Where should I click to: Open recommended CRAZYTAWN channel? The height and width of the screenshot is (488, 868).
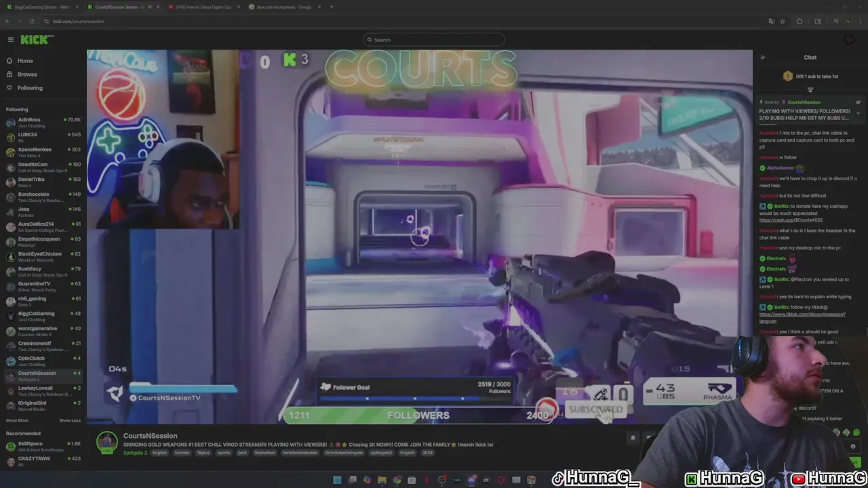(42, 461)
